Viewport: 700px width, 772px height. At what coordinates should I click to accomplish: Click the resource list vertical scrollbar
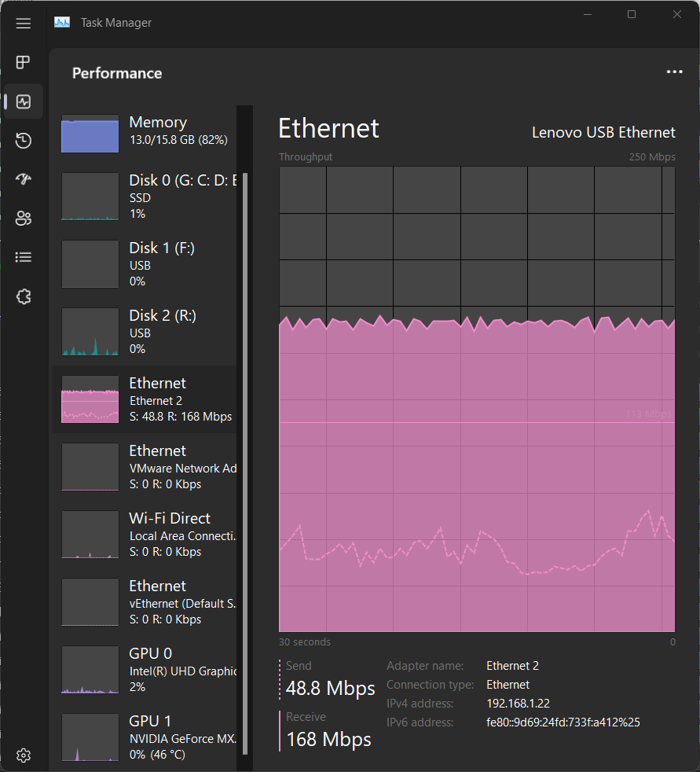tap(244, 462)
